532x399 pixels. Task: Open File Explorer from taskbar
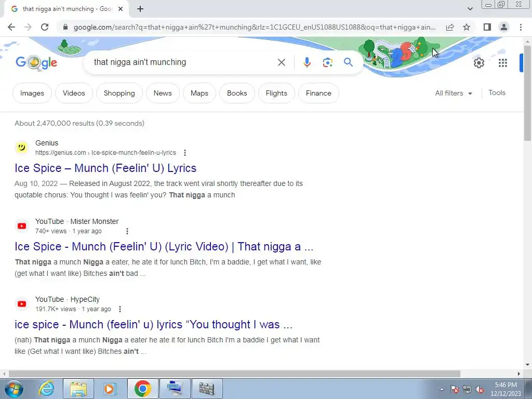78,389
